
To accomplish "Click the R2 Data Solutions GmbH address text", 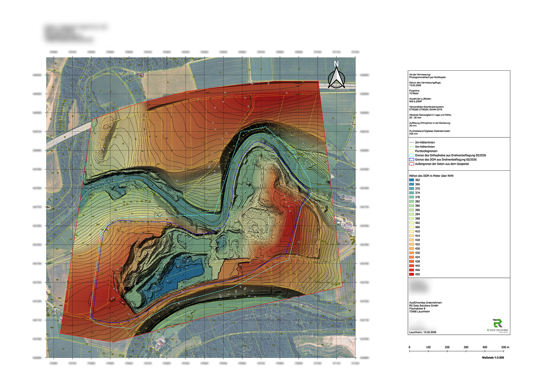I will coord(423,306).
